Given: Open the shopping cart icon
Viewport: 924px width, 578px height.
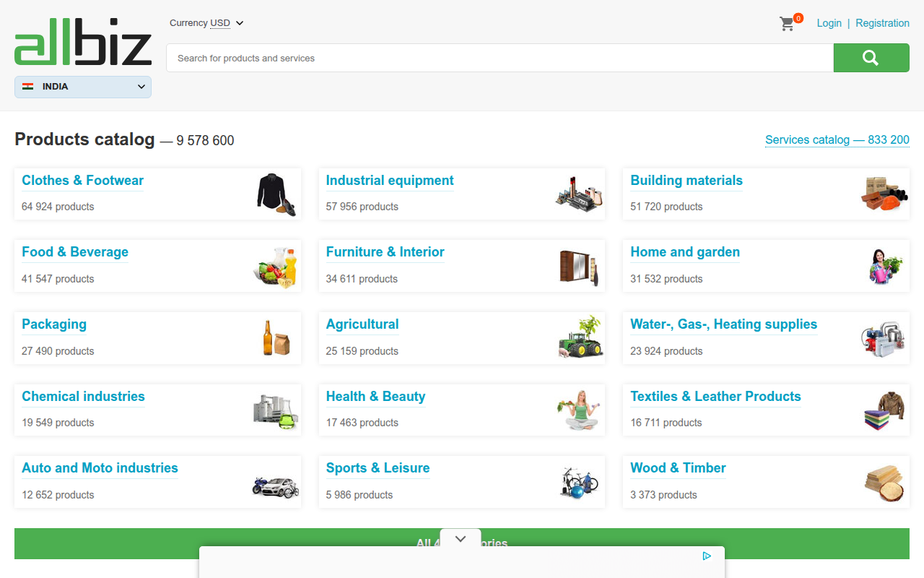Looking at the screenshot, I should tap(787, 24).
